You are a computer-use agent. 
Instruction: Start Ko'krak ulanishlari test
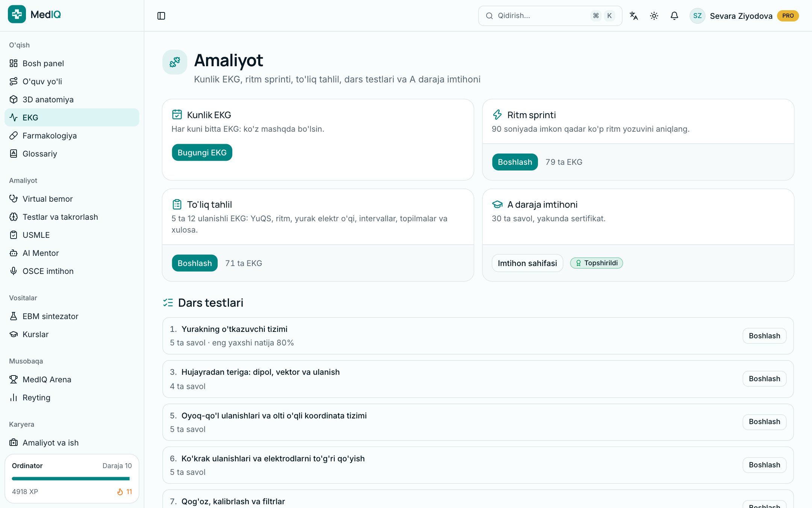[764, 465]
